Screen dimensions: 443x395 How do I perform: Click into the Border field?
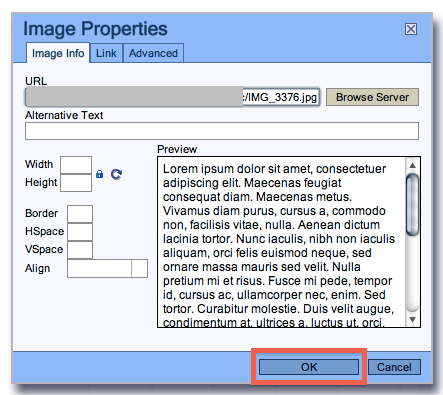(80, 214)
